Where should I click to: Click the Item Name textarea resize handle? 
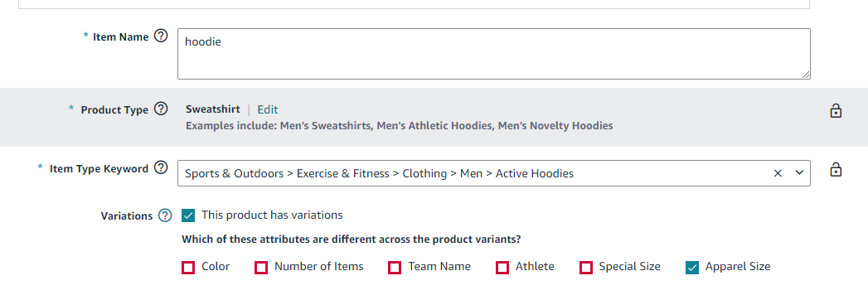pos(806,74)
